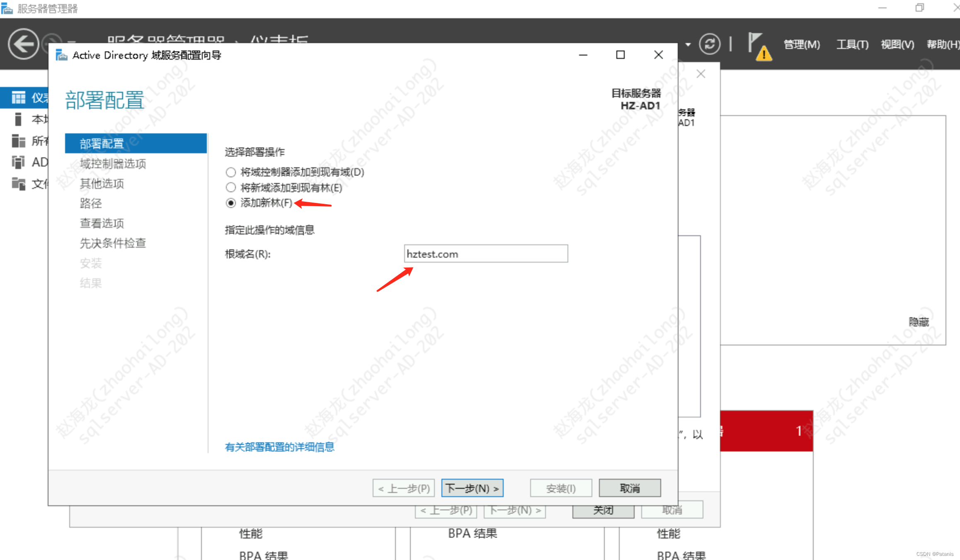Screen dimensions: 960x560
Task: Click the back arrow navigation icon
Action: coord(24,44)
